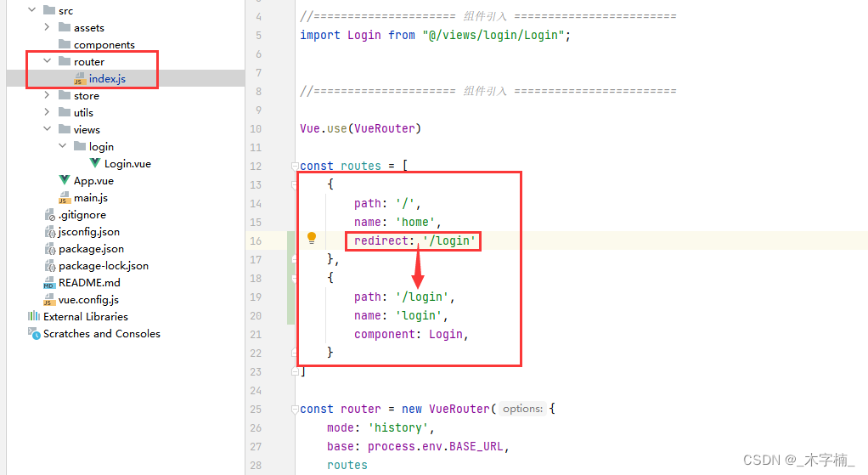
Task: Click the login folder icon
Action: click(x=81, y=146)
